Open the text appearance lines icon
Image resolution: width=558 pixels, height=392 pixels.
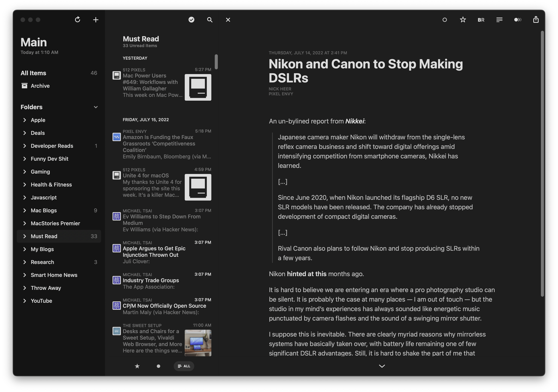(x=499, y=20)
